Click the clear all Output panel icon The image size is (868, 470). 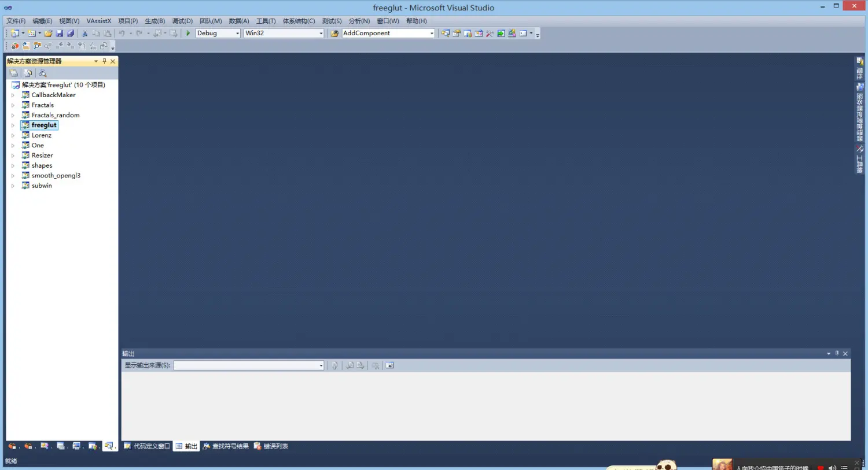tap(376, 365)
